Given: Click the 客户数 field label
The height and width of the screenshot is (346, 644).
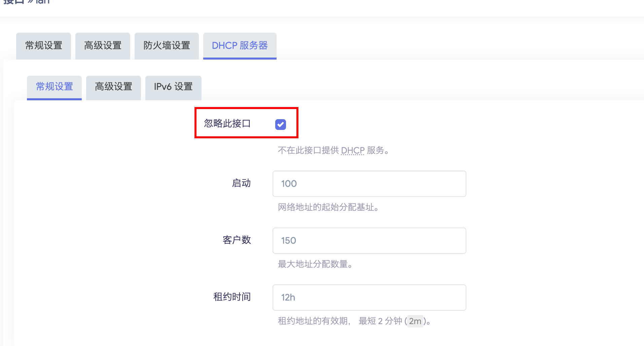Looking at the screenshot, I should click(237, 240).
